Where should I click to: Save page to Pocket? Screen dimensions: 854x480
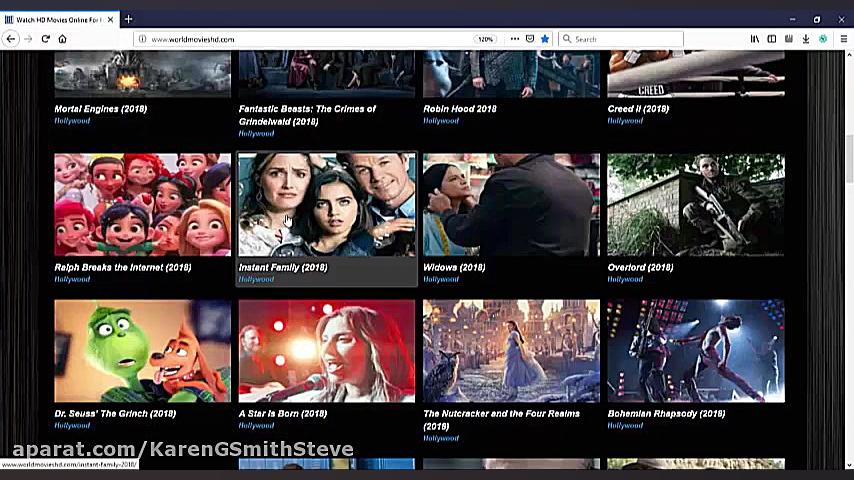click(529, 39)
